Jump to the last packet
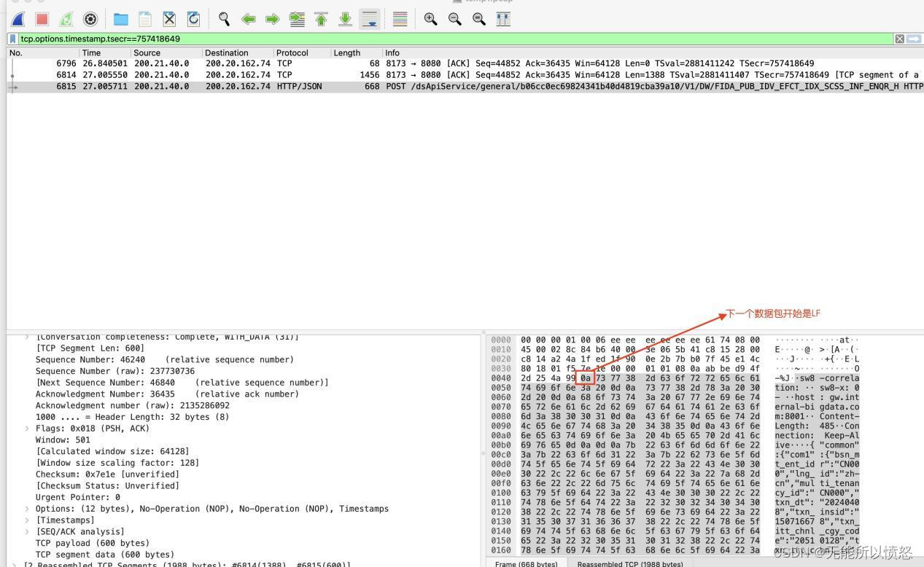 coord(345,20)
